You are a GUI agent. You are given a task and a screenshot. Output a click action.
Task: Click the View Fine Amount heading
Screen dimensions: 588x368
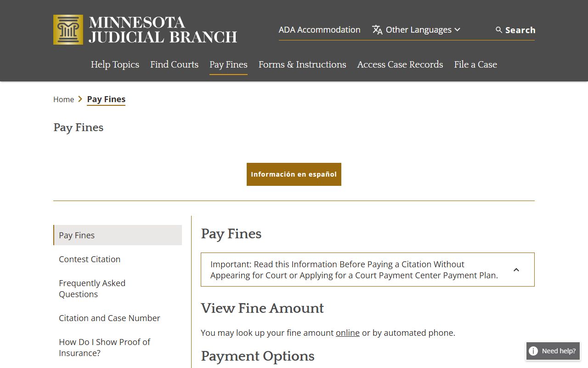point(262,308)
